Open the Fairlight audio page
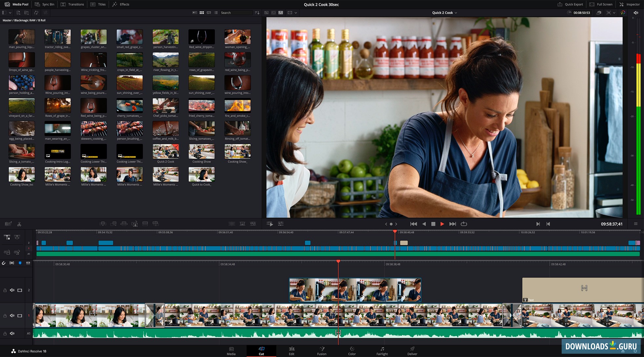Viewport: 644px width, 357px height. 382,351
